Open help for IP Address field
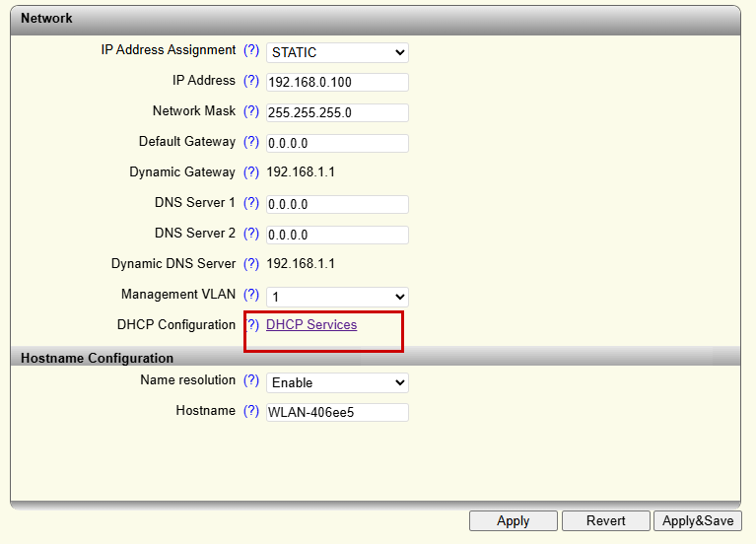Image resolution: width=756 pixels, height=544 pixels. (251, 81)
